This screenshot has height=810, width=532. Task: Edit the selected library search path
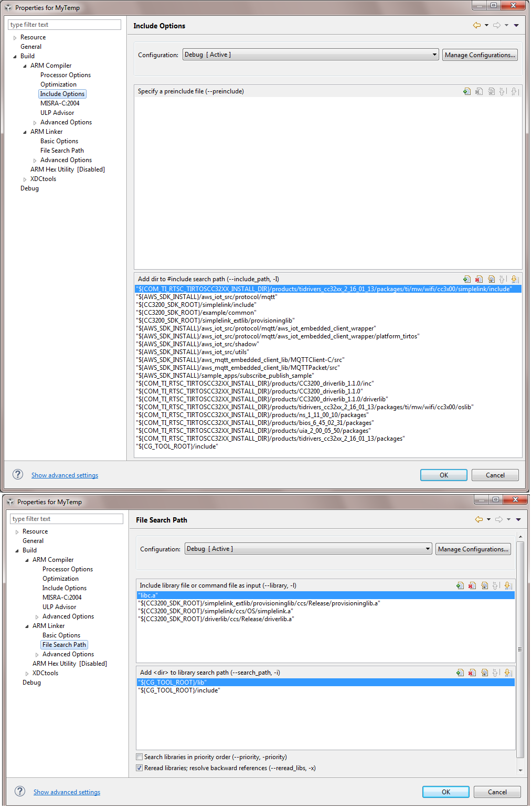484,673
